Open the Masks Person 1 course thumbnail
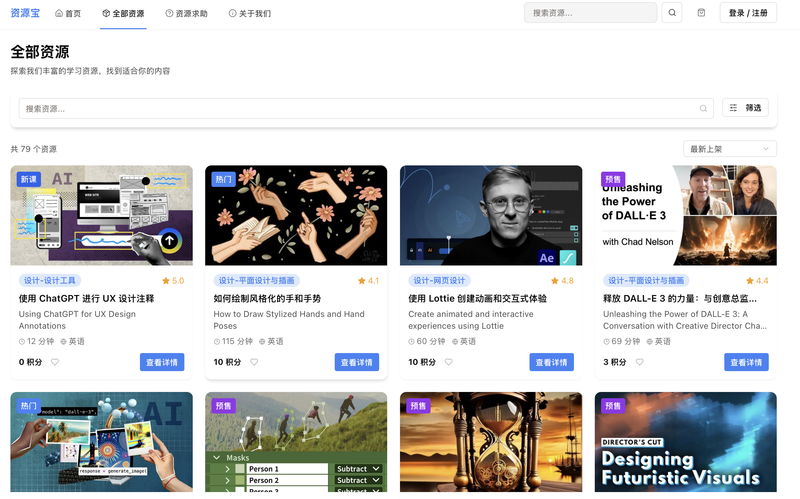The image size is (800, 499). pyautogui.click(x=296, y=442)
